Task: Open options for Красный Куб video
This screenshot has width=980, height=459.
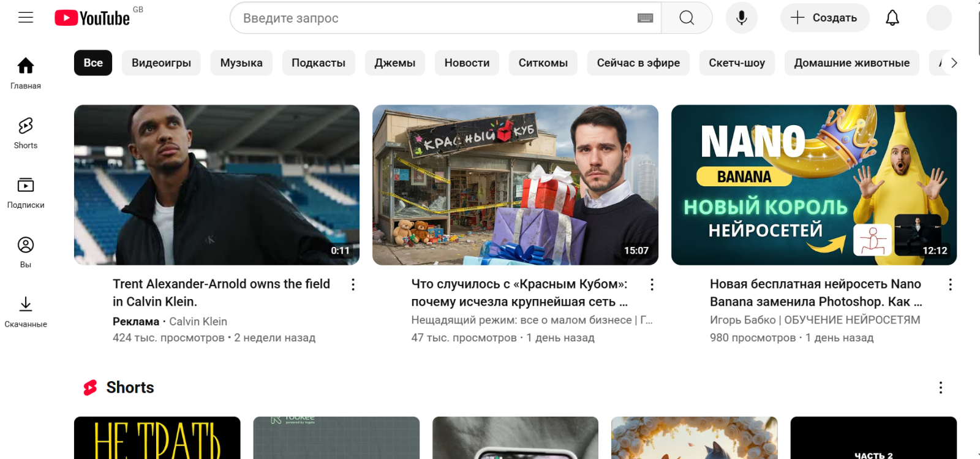Action: tap(652, 284)
